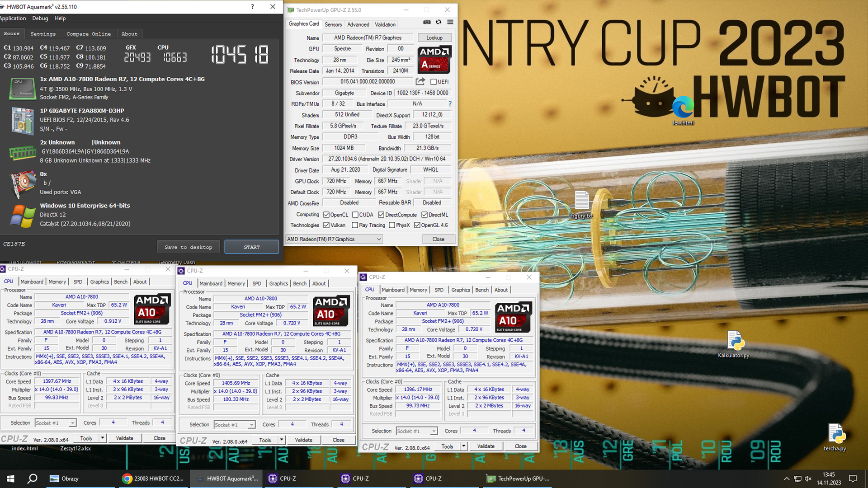Click the Windows logo icon in Aquamark
The width and height of the screenshot is (868, 488).
[x=23, y=216]
